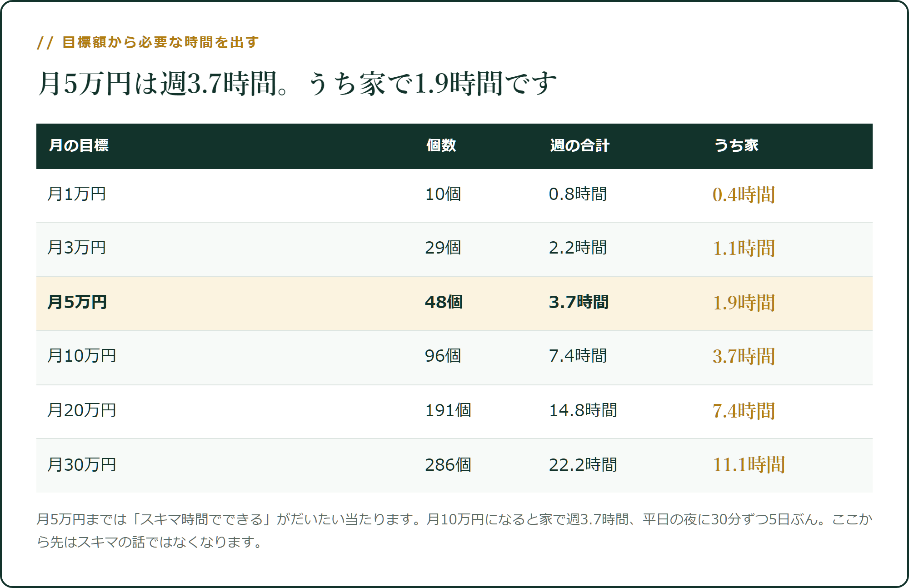Viewport: 909px width, 588px height.
Task: Click the bold '3.7時間' weekly total cell
Action: [x=579, y=302]
